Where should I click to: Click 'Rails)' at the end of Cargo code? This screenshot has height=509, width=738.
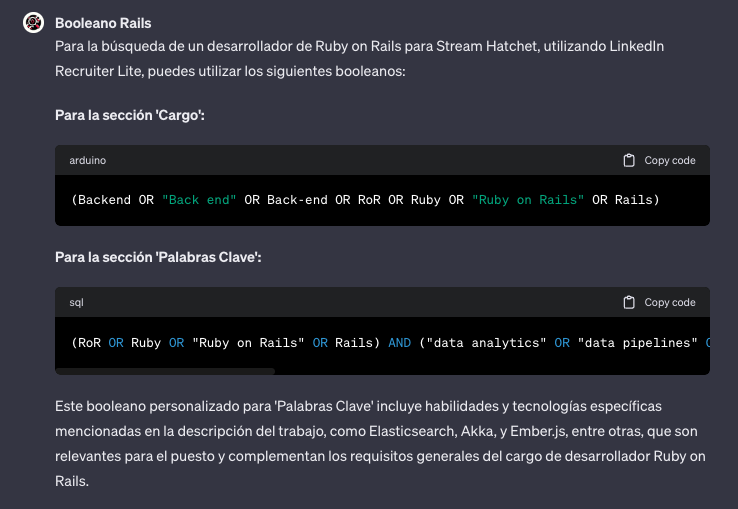pyautogui.click(x=637, y=200)
